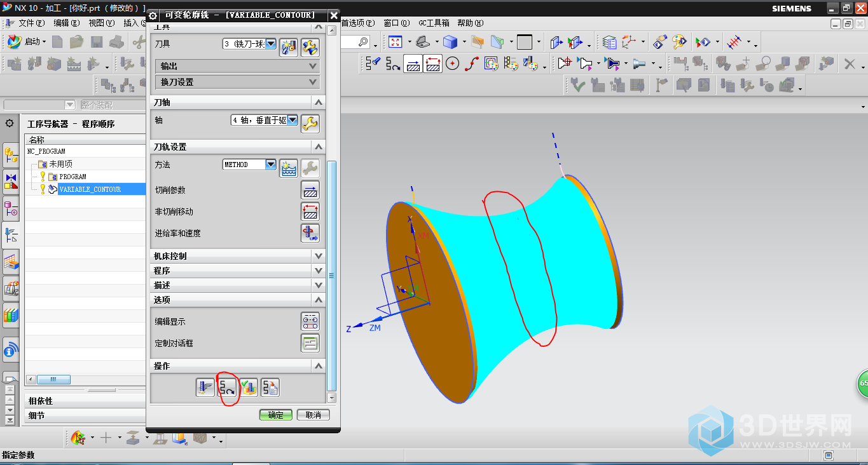Click the Verify tool path icon in dialog
Viewport: 868px width, 465px height.
click(x=249, y=387)
